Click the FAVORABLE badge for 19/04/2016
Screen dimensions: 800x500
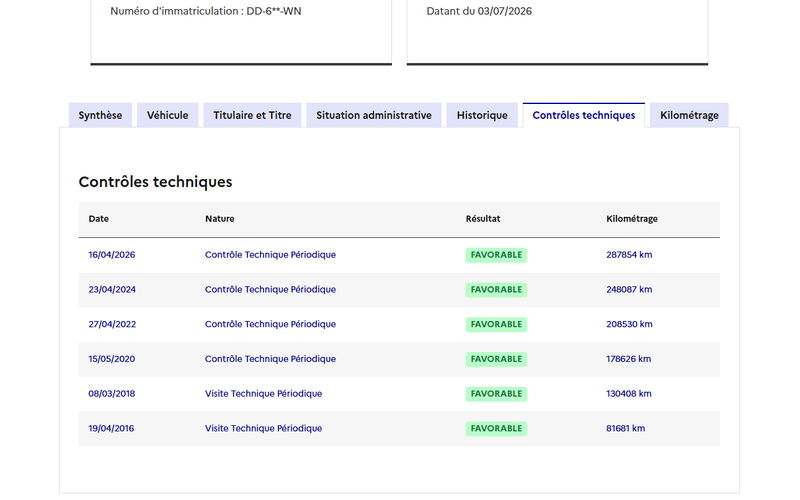pyautogui.click(x=496, y=429)
